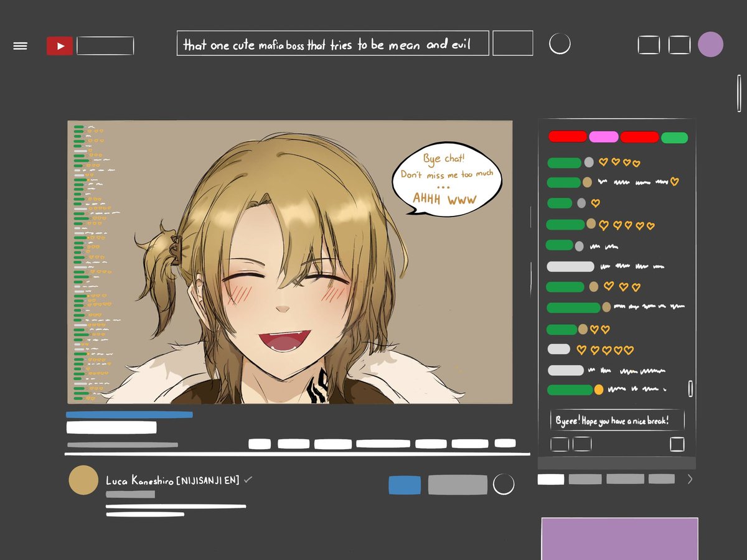Open the purple account avatar circle
Viewport: 747px width, 560px height.
(710, 45)
